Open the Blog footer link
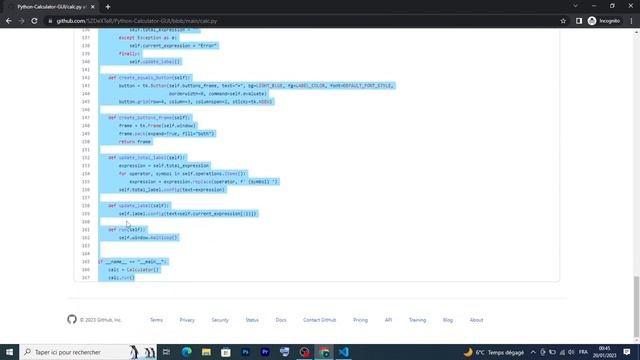The height and width of the screenshot is (360, 640). 448,320
